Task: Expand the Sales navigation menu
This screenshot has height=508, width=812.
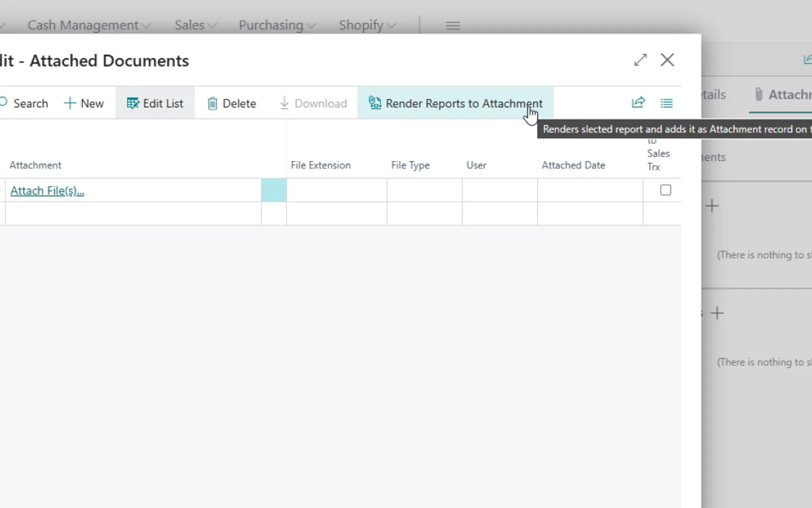Action: tap(195, 25)
